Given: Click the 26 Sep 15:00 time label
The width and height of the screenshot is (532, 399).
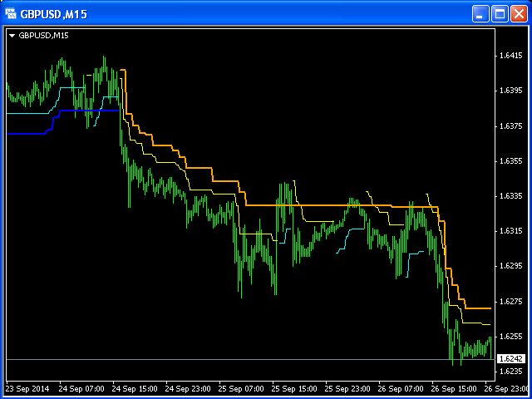Looking at the screenshot, I should coord(455,388).
